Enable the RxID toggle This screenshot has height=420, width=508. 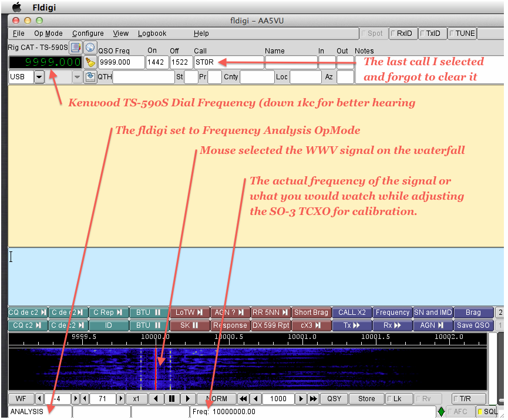403,33
